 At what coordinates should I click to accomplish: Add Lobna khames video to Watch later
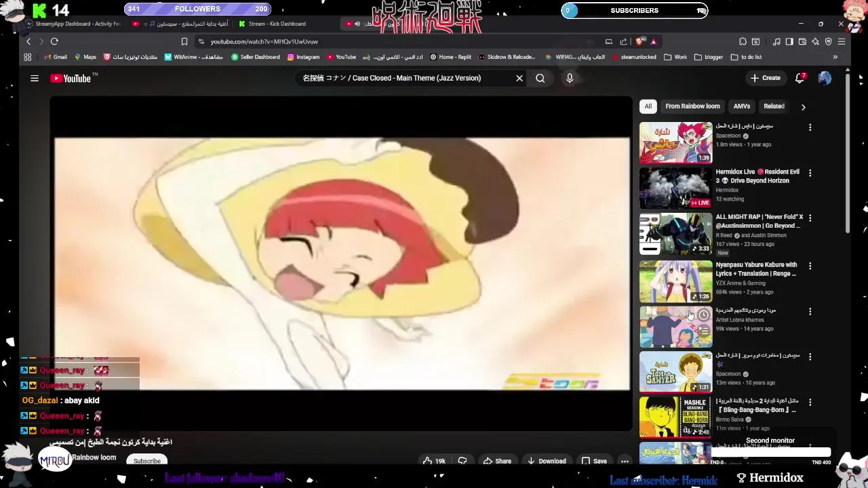point(704,314)
